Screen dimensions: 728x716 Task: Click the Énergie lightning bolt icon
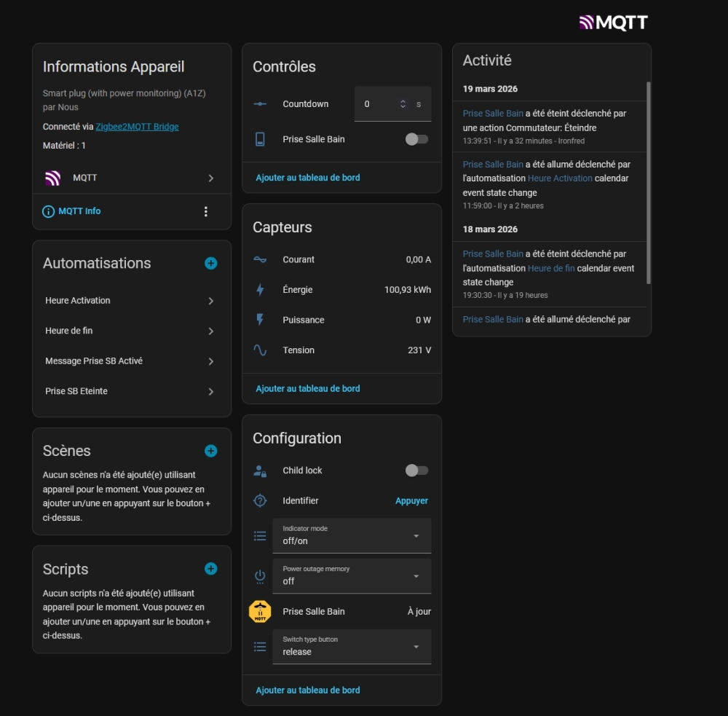click(260, 289)
